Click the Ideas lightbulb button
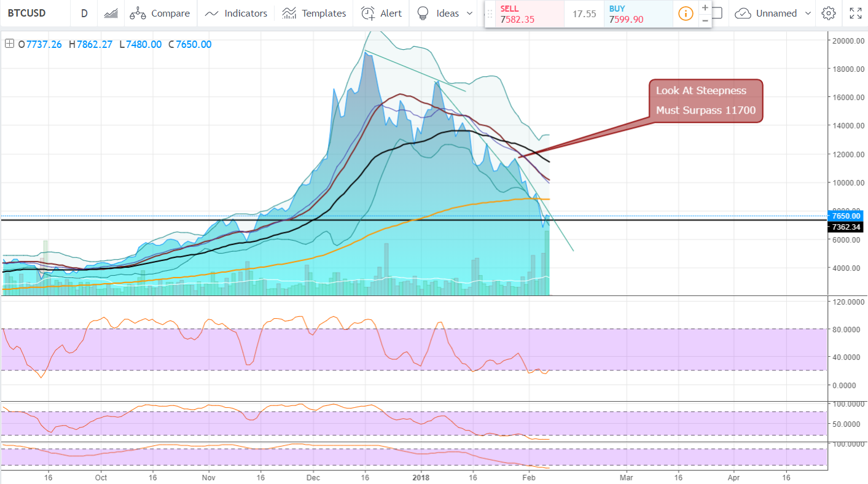Image resolution: width=868 pixels, height=484 pixels. [437, 13]
